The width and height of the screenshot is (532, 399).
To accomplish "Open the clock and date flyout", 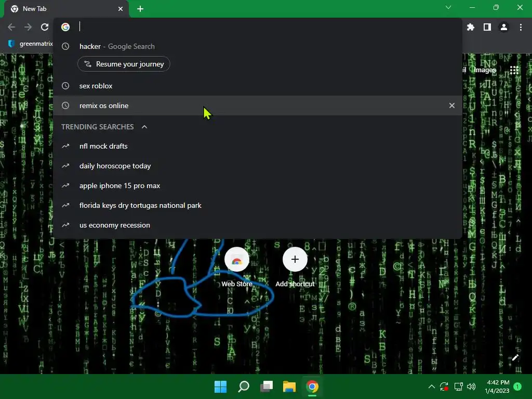I will coord(497,387).
